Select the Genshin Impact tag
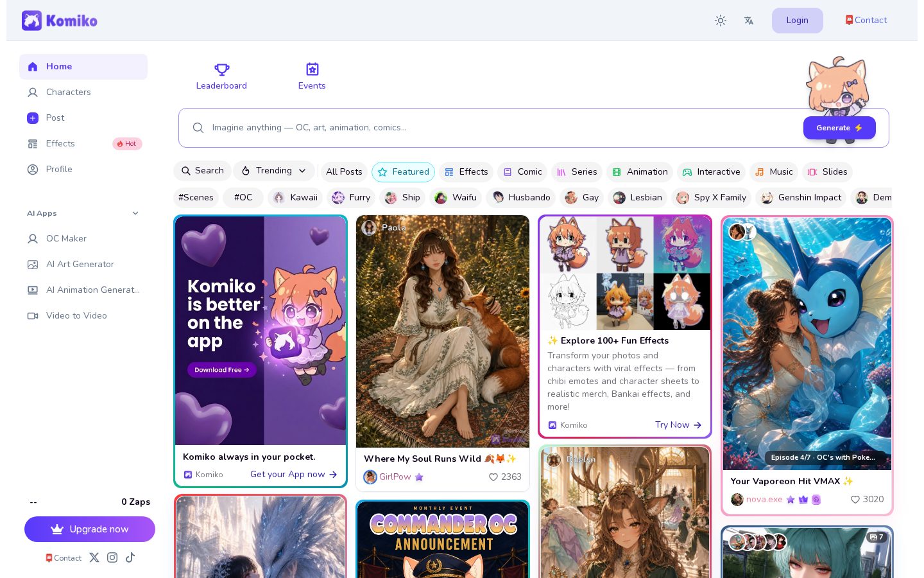This screenshot has height=578, width=924. (801, 198)
